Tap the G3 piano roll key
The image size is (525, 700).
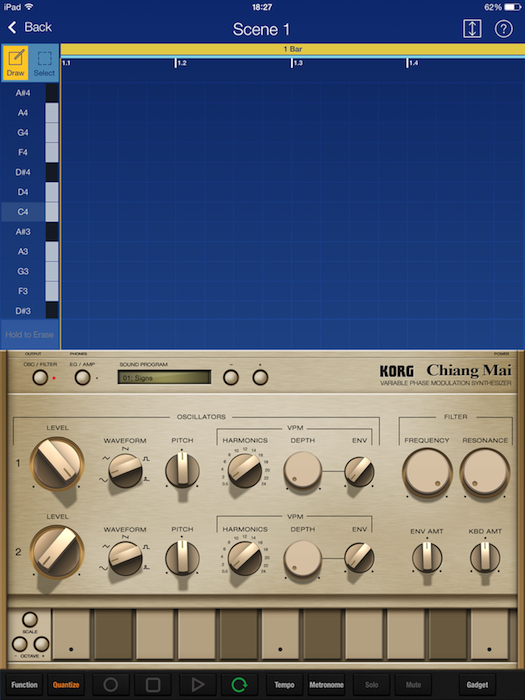click(29, 271)
